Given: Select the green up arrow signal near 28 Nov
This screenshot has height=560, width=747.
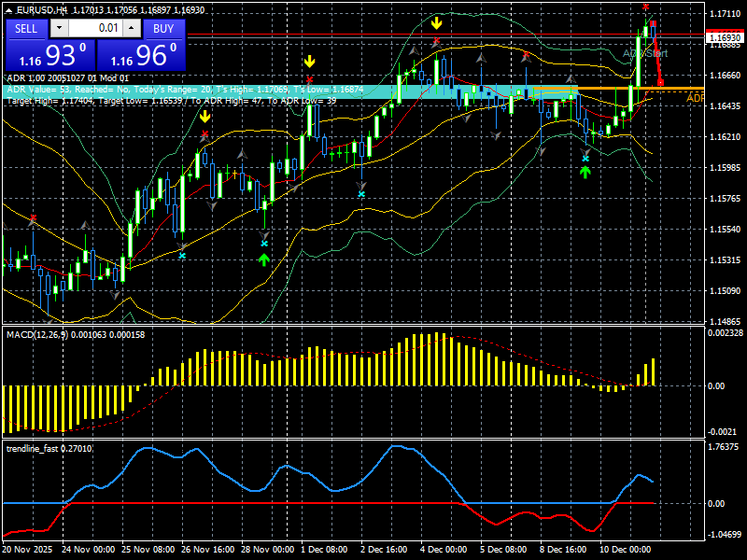Looking at the screenshot, I should (x=264, y=259).
